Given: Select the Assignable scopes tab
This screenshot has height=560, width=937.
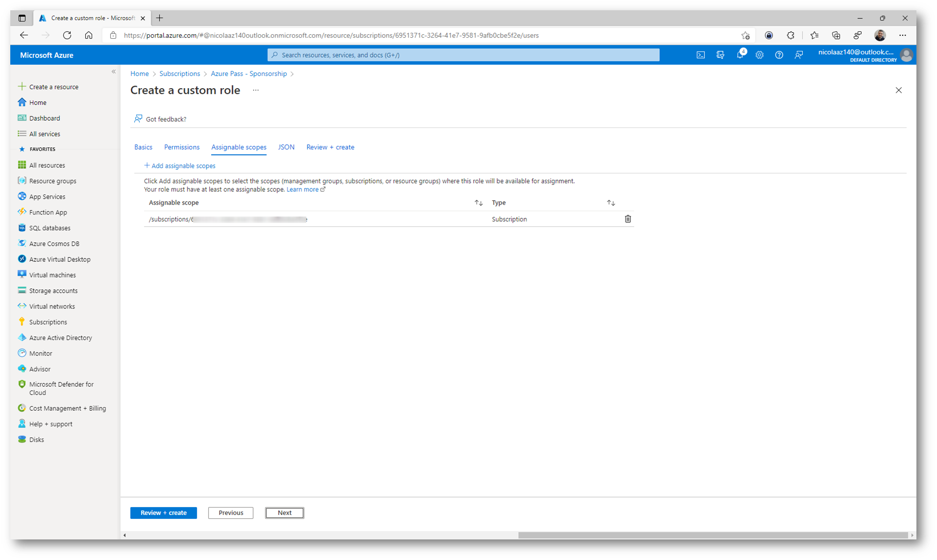Looking at the screenshot, I should (x=239, y=147).
